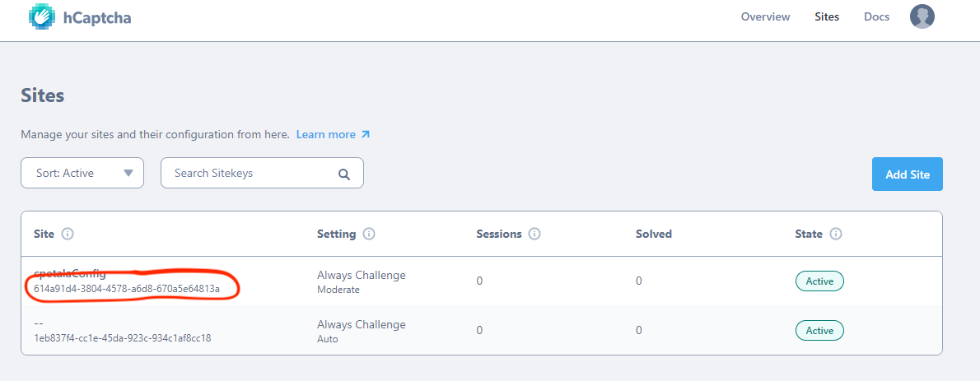Show info tooltip next to Site header
The height and width of the screenshot is (381, 980).
pos(68,235)
